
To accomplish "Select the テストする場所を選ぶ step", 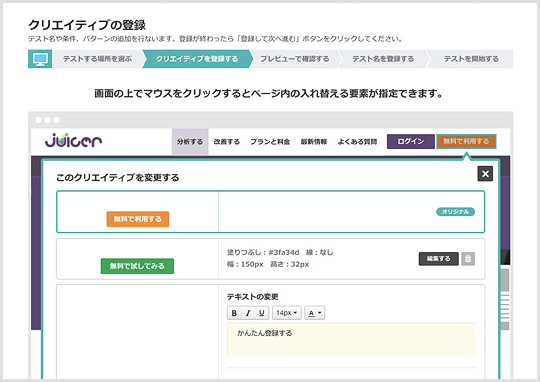I will pyautogui.click(x=97, y=59).
